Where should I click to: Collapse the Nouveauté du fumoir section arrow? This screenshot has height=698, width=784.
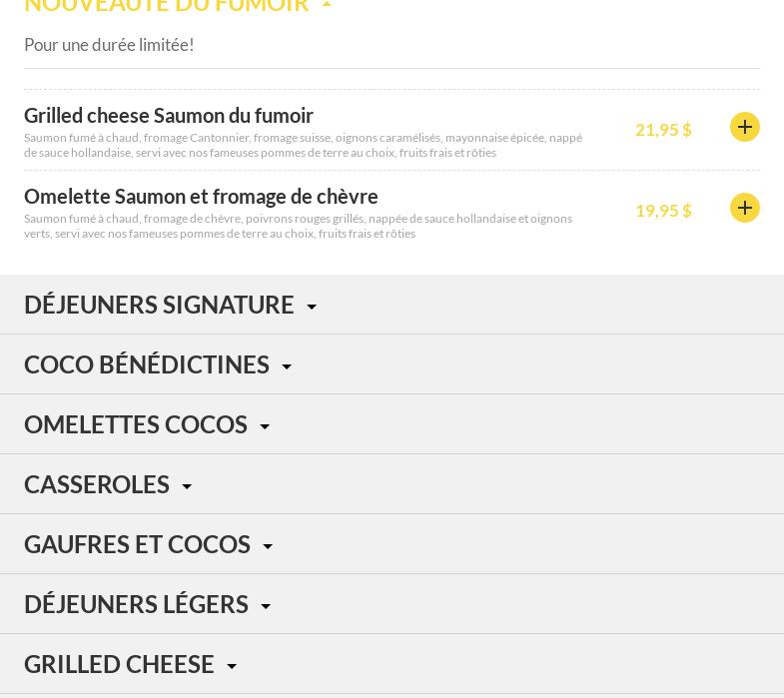click(x=327, y=5)
